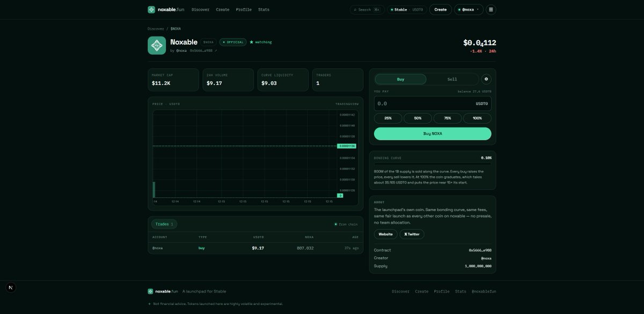This screenshot has width=644, height=314.
Task: Select the 100% amount button
Action: point(477,118)
